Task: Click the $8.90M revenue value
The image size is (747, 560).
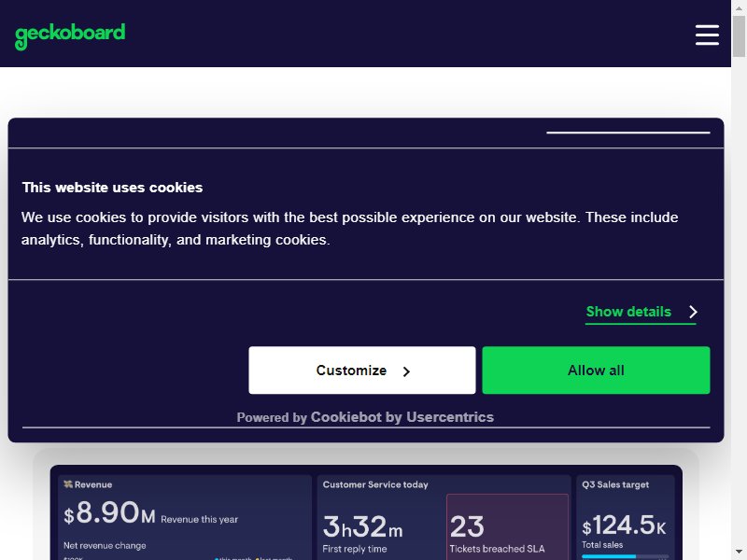Action: (x=109, y=513)
